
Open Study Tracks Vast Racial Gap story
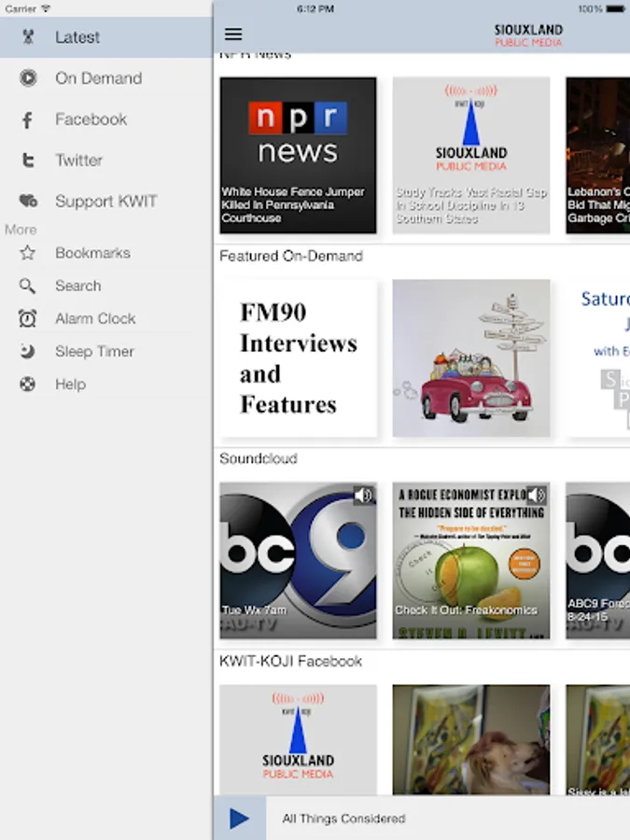pyautogui.click(x=471, y=155)
